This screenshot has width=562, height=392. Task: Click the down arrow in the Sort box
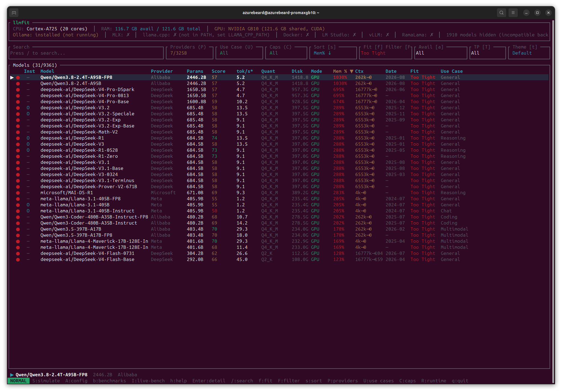point(330,53)
